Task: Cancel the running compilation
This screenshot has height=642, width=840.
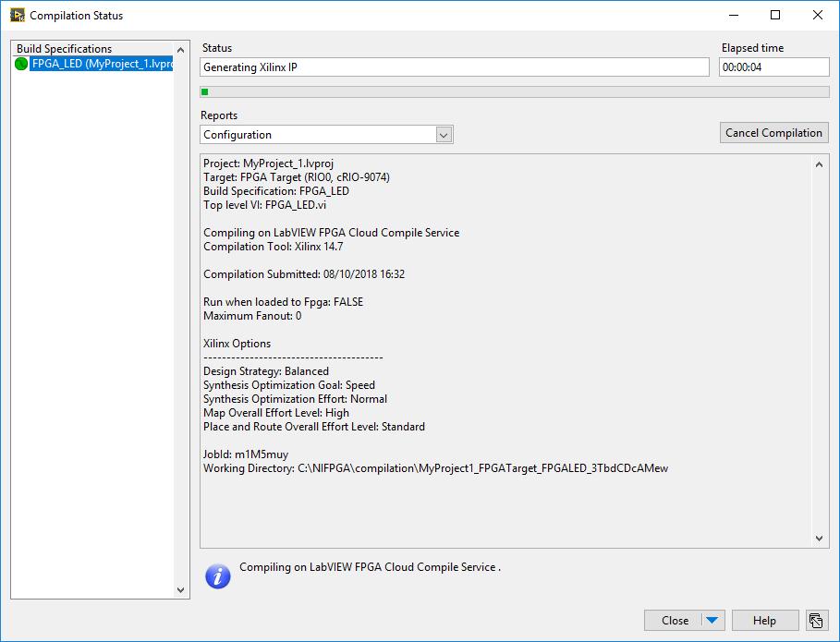Action: pyautogui.click(x=773, y=133)
